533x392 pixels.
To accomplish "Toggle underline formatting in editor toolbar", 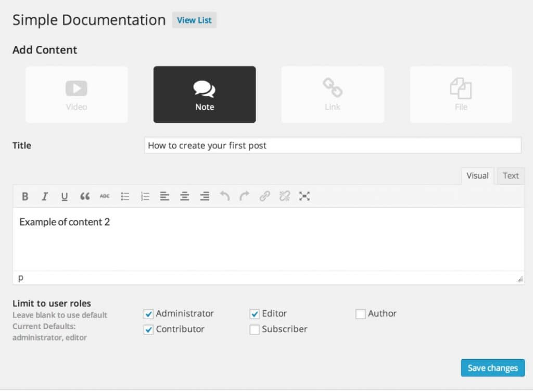I will [x=64, y=196].
